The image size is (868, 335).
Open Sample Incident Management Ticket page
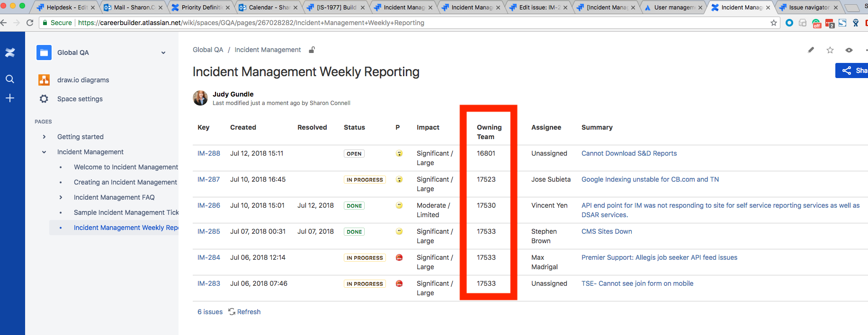pyautogui.click(x=126, y=212)
